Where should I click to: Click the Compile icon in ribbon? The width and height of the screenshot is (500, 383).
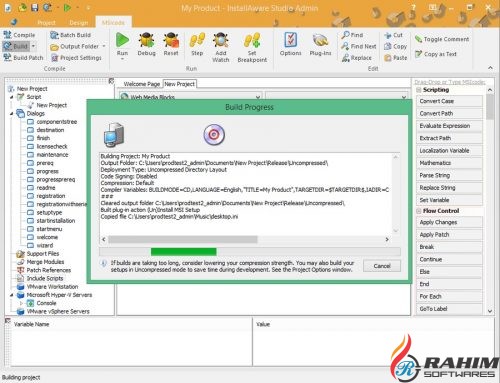pos(7,34)
